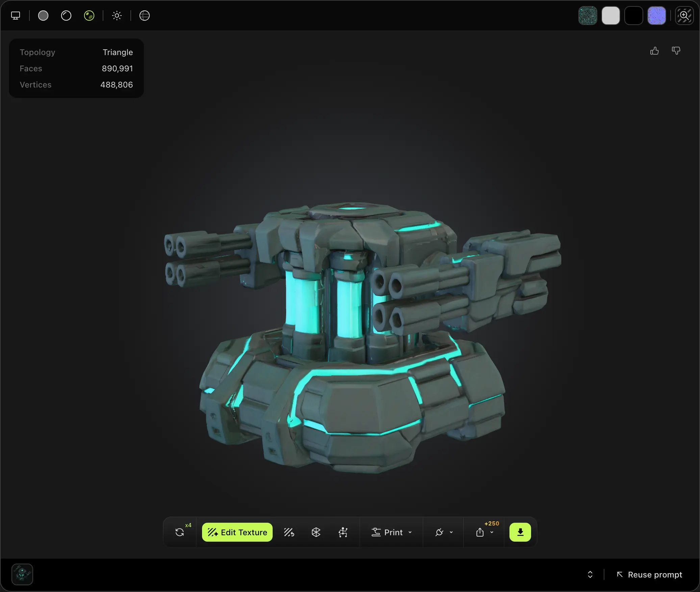Switch to wireframe viewing mode
This screenshot has width=700, height=592.
pyautogui.click(x=65, y=16)
